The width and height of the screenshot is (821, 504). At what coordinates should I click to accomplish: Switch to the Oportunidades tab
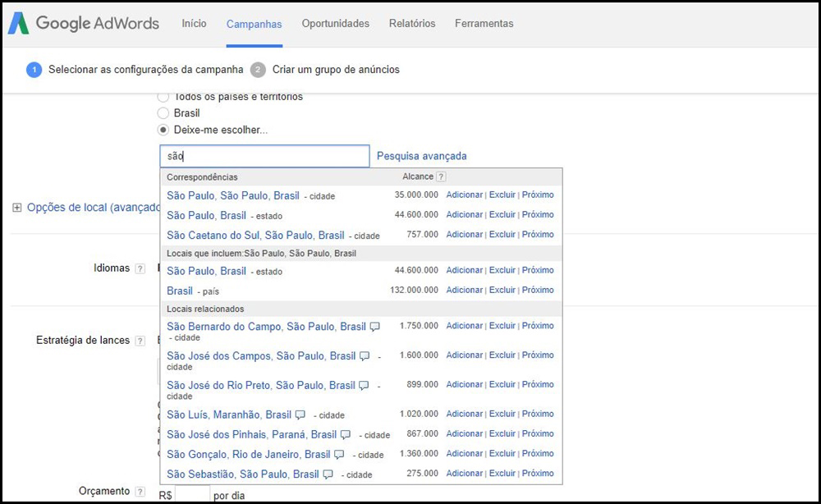click(x=335, y=24)
